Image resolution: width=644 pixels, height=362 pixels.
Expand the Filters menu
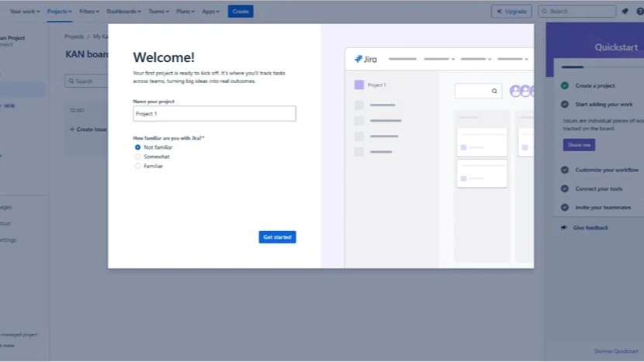click(89, 12)
